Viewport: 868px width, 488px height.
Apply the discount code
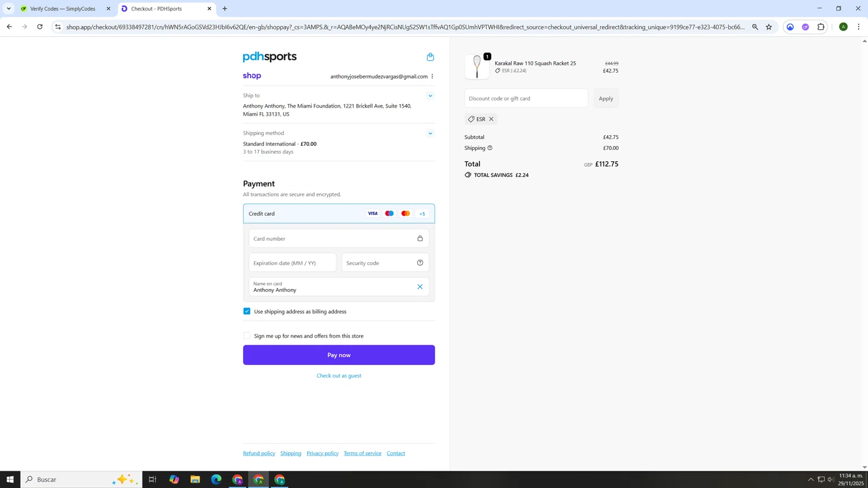click(606, 98)
